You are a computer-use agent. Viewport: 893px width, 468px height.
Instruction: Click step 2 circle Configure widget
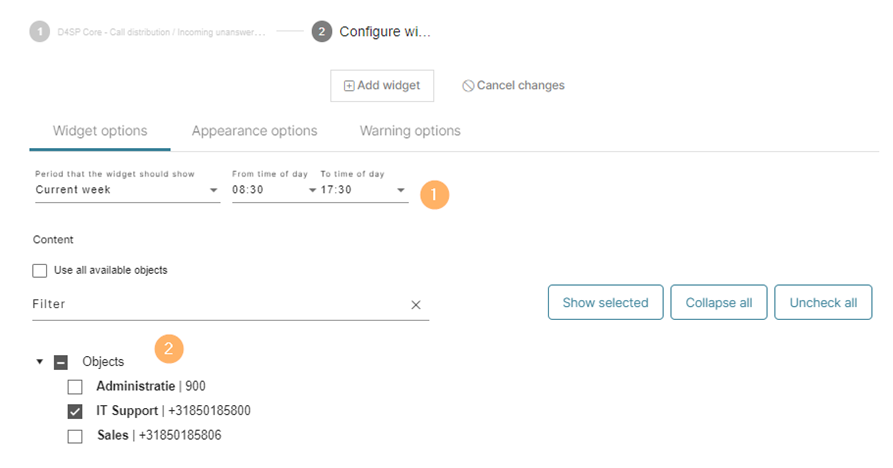[x=322, y=32]
